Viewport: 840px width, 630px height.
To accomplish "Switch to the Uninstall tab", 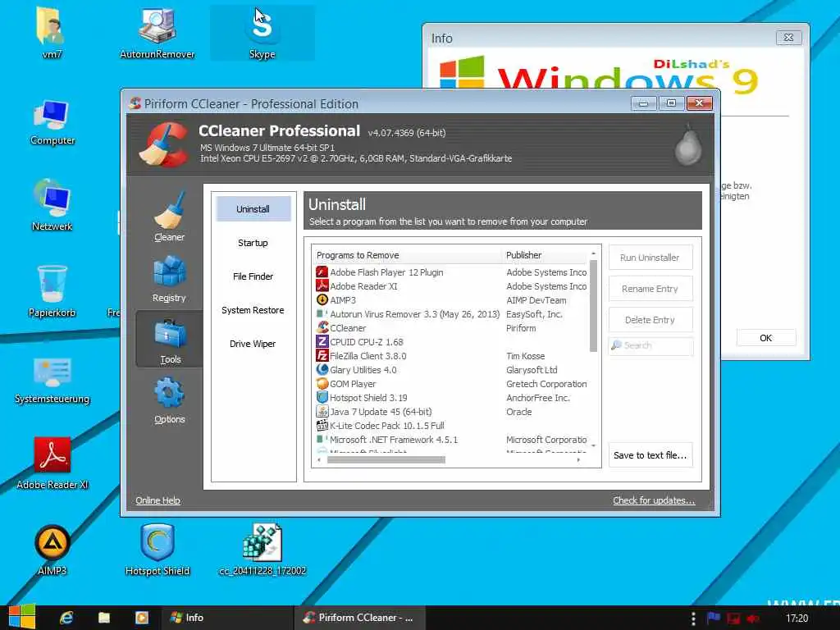I will (253, 209).
